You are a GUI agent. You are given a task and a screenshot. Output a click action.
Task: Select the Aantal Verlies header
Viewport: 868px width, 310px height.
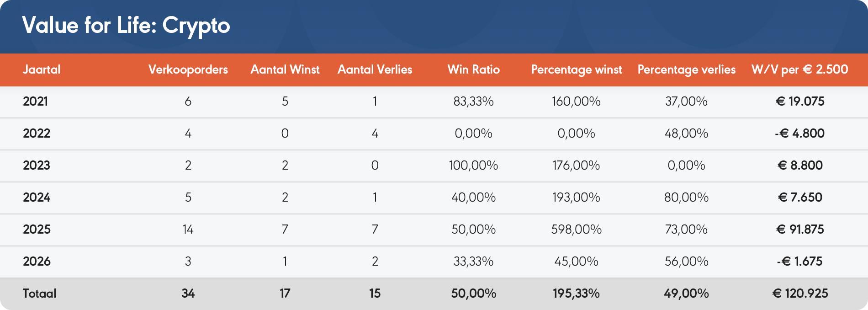(x=375, y=69)
